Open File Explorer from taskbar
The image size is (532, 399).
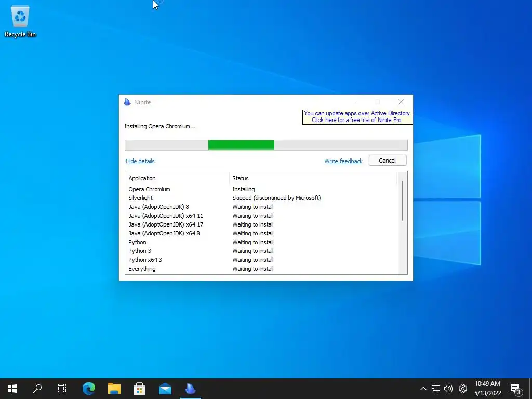click(x=114, y=389)
